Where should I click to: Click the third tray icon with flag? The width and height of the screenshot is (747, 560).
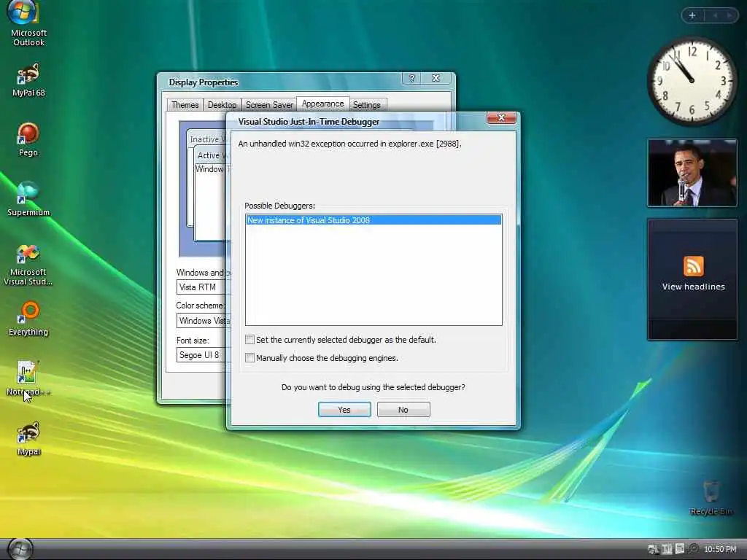pyautogui.click(x=680, y=548)
